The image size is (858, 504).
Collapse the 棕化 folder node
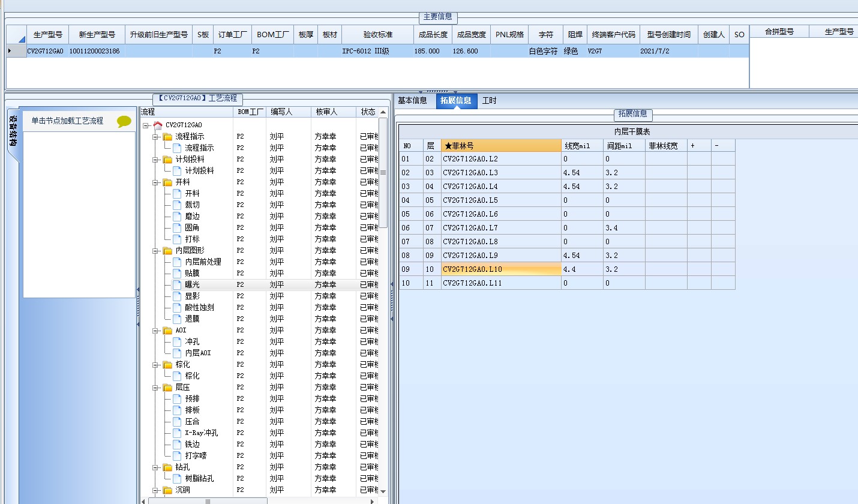tap(155, 365)
